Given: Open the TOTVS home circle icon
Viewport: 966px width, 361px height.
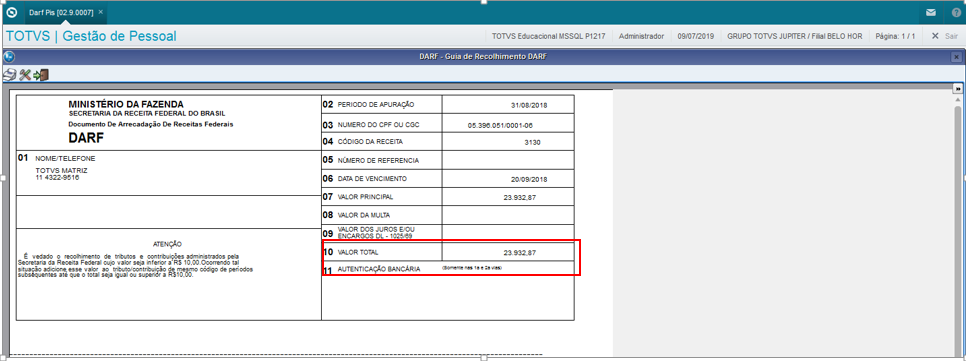Looking at the screenshot, I should pyautogui.click(x=11, y=12).
